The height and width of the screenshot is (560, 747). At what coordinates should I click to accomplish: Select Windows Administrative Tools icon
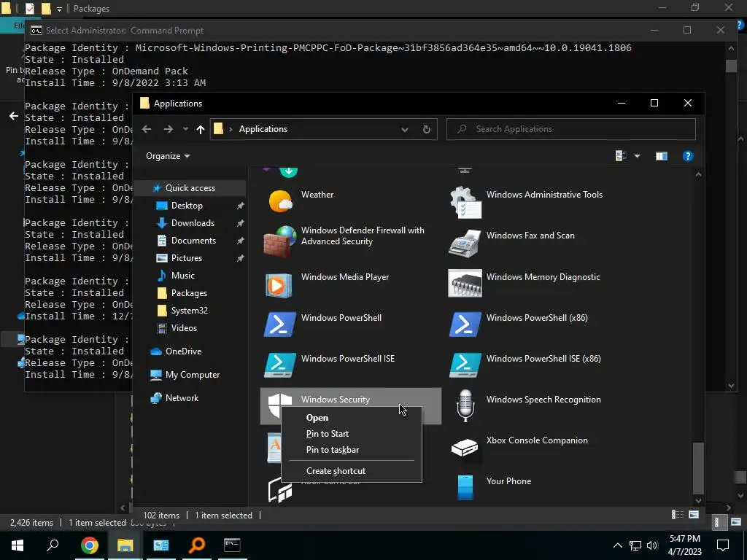point(465,203)
